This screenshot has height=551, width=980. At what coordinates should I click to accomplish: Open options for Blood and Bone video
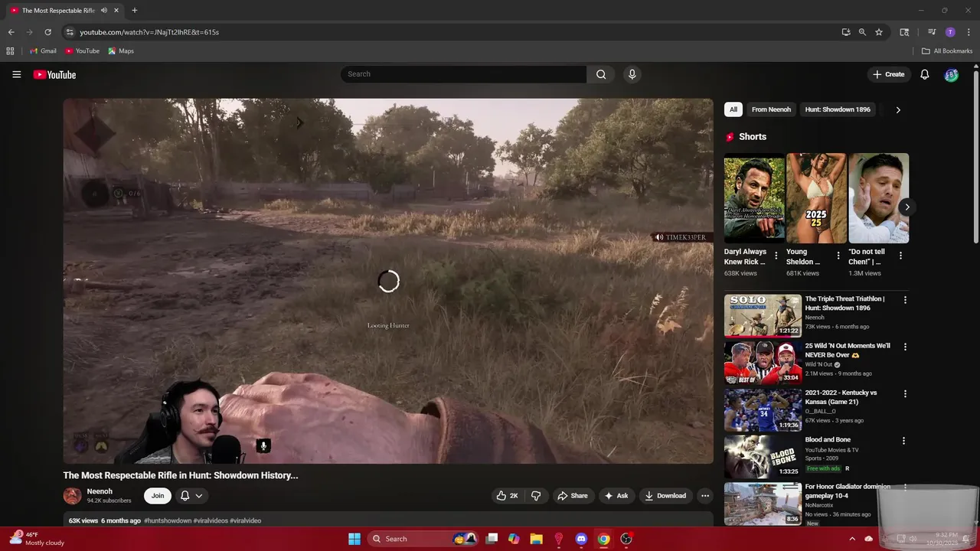pyautogui.click(x=903, y=441)
